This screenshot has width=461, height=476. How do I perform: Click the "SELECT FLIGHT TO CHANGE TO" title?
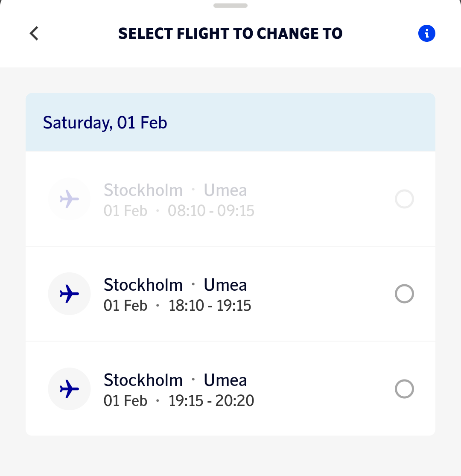(x=230, y=33)
